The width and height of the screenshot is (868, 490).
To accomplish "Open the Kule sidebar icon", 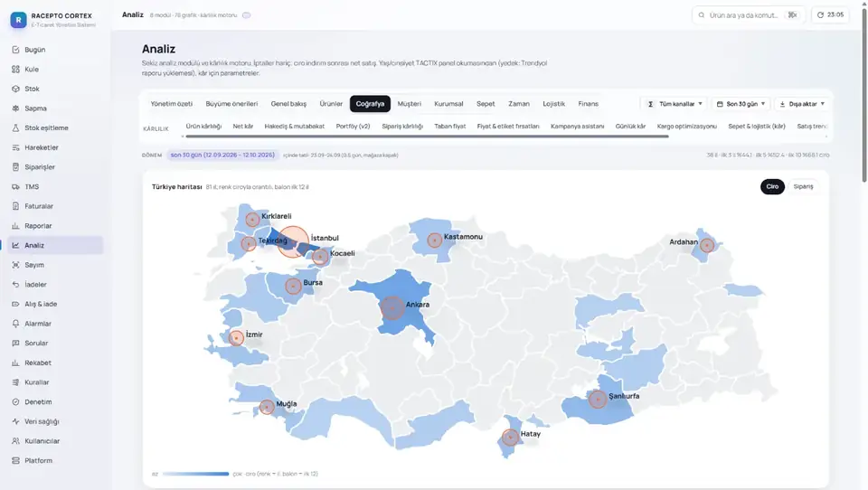I will coord(15,70).
